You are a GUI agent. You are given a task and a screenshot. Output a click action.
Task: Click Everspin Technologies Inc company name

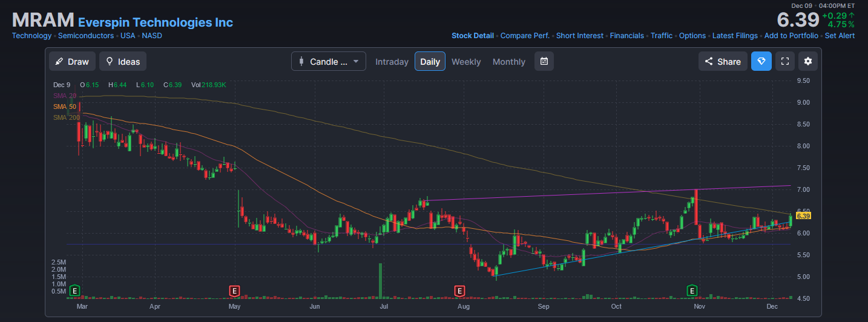click(156, 22)
